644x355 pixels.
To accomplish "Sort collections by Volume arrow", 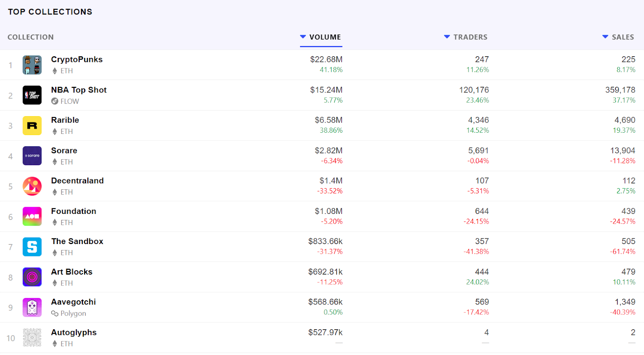I will tap(303, 37).
